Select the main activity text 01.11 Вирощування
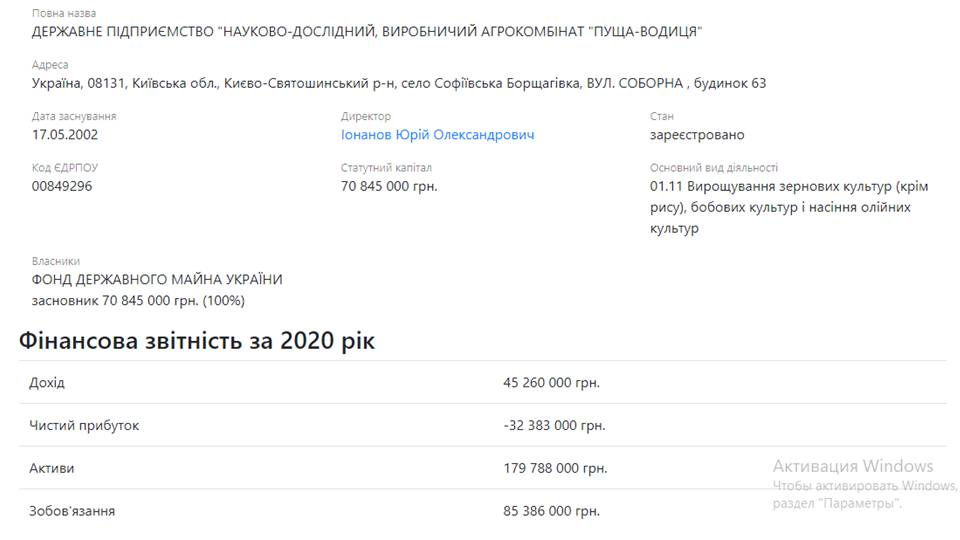Viewport: 960px width, 540px height. point(789,207)
